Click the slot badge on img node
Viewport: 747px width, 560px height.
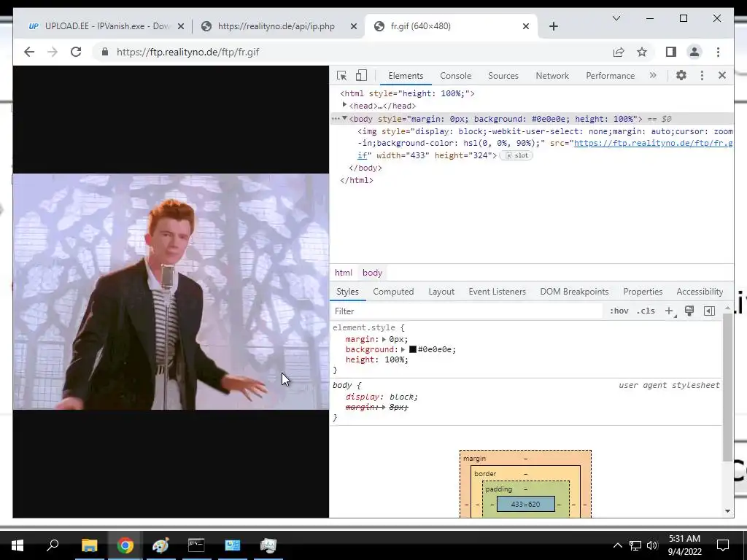[x=516, y=155]
